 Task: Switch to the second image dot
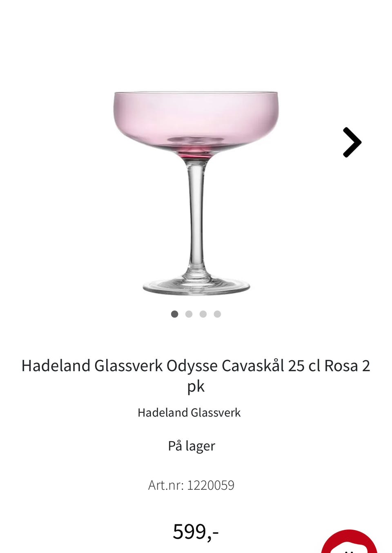(x=189, y=314)
